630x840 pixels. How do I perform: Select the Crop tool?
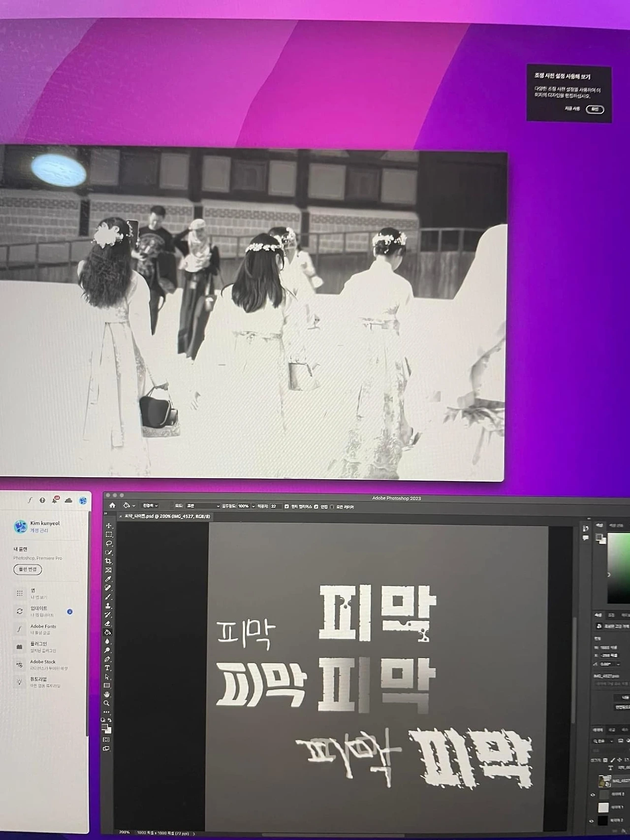click(109, 561)
